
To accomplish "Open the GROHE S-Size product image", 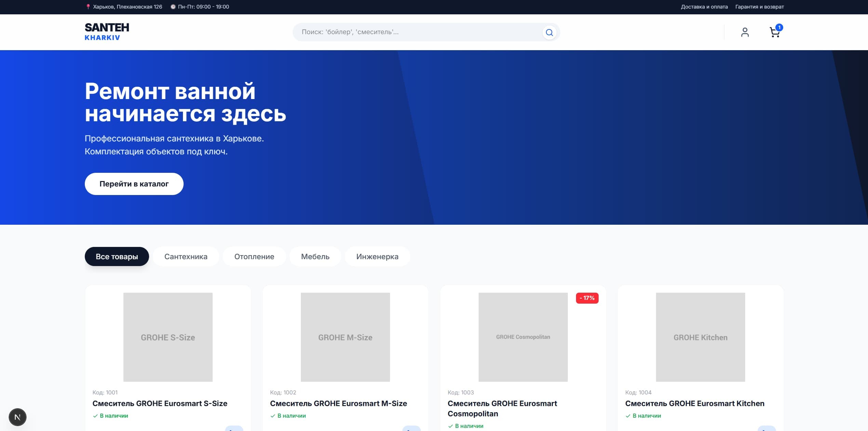I will tap(168, 337).
